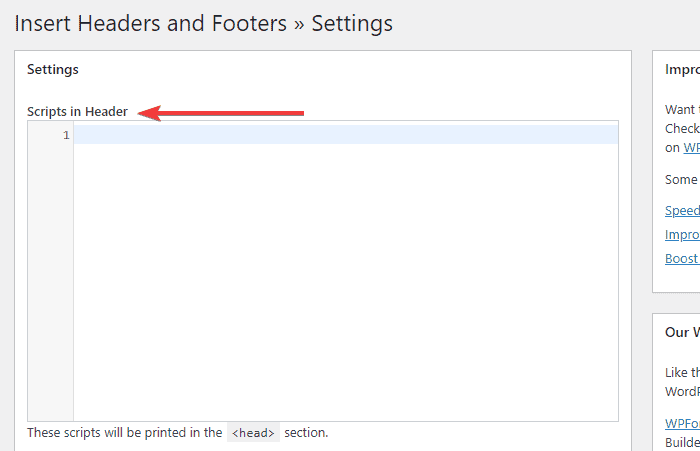Click the "Settings" panel heading
Screen dimensions: 700x451
[x=53, y=70]
